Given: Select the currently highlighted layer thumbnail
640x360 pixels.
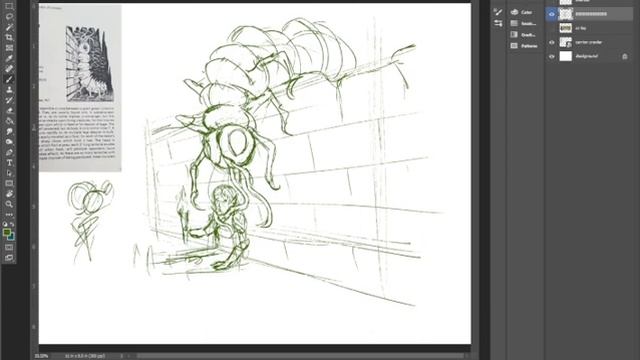Looking at the screenshot, I should point(565,14).
